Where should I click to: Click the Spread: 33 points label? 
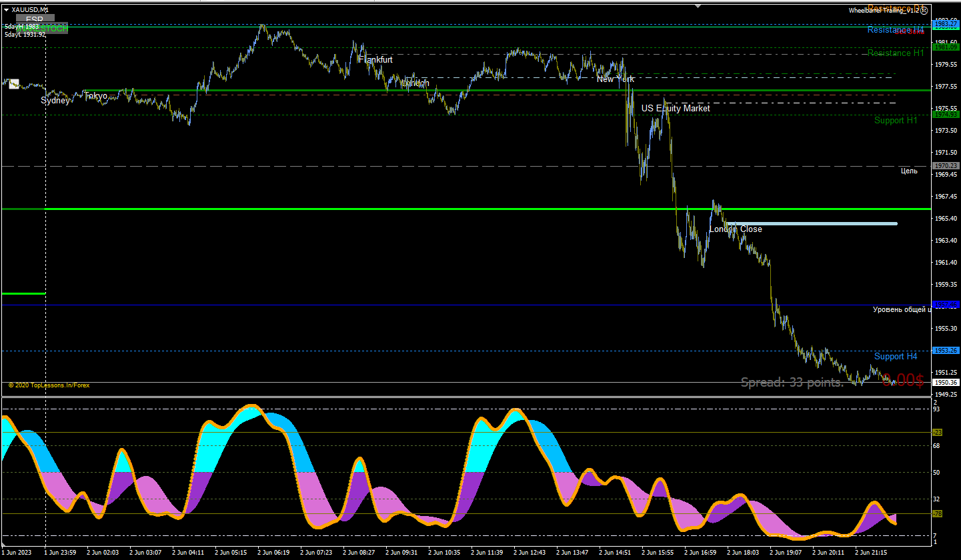[x=792, y=382]
